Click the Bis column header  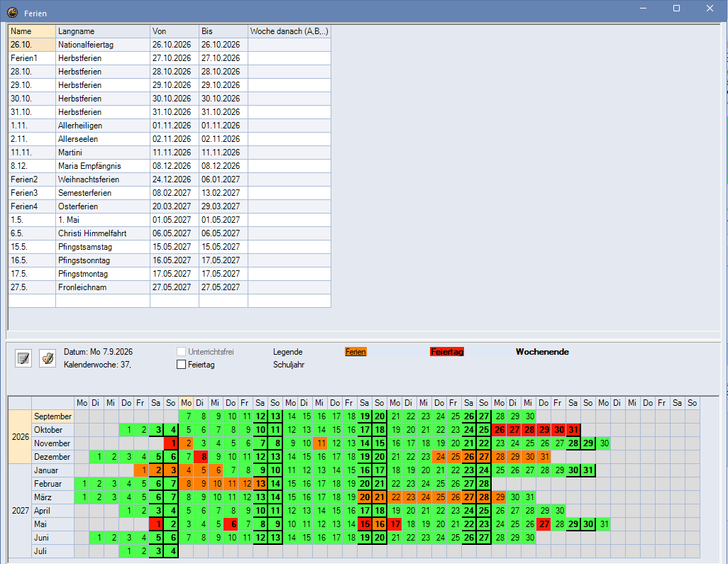click(x=224, y=31)
